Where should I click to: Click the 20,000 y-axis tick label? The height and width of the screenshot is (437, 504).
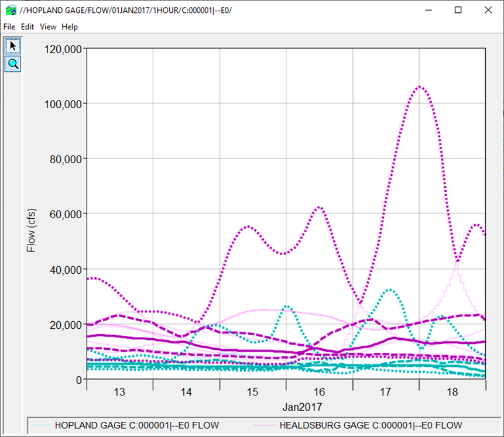(66, 325)
